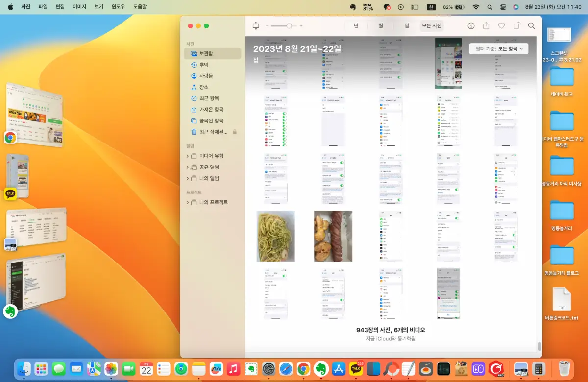Select 장소 places in sidebar
The image size is (588, 382).
[x=212, y=87]
